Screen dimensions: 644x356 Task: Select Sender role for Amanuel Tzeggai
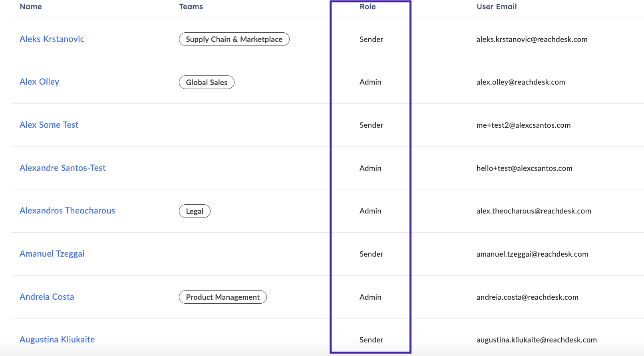pyautogui.click(x=371, y=254)
